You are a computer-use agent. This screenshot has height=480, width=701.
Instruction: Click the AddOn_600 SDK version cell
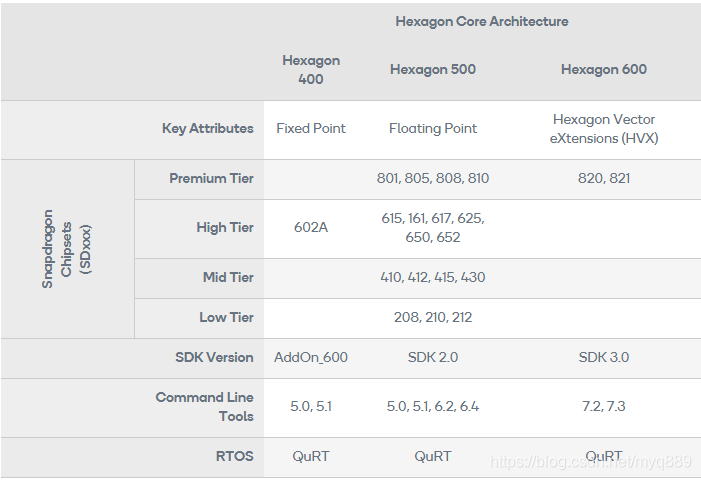[311, 358]
